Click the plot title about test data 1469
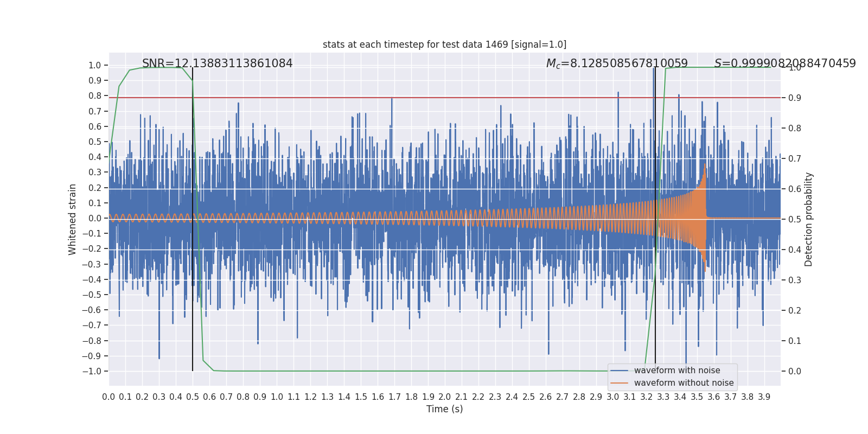The width and height of the screenshot is (868, 434). click(444, 44)
